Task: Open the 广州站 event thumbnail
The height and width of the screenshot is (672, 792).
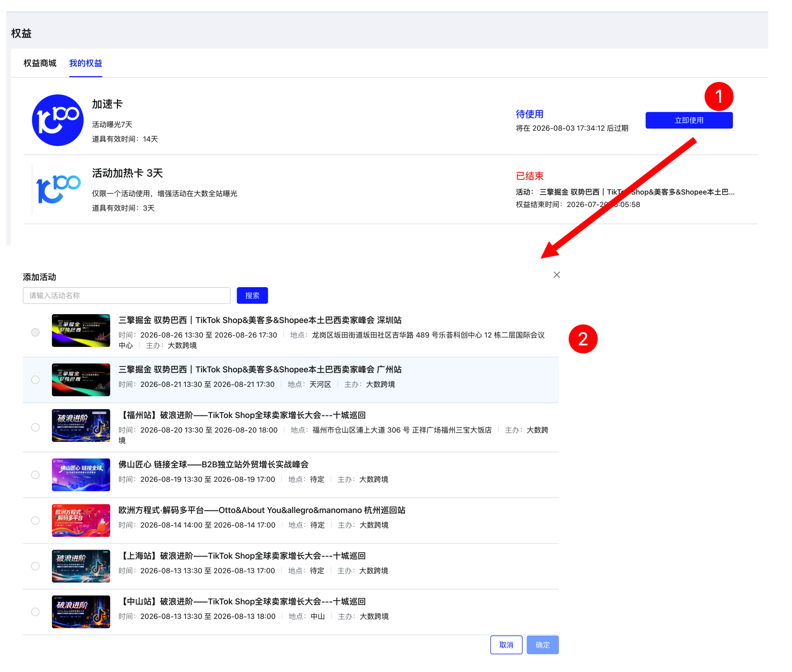Action: 81,380
